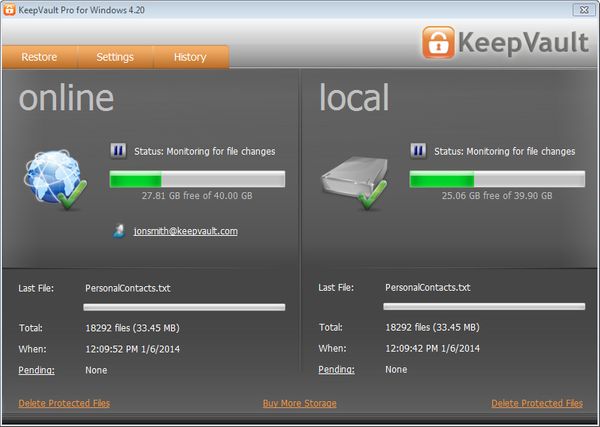Click the KeepVault padlock logo
The height and width of the screenshot is (427, 600).
click(x=437, y=42)
